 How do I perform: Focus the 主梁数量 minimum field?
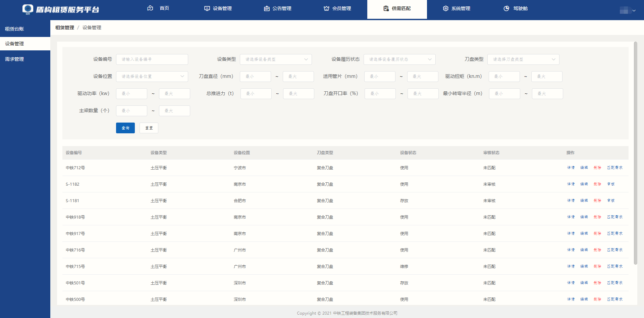click(x=131, y=111)
